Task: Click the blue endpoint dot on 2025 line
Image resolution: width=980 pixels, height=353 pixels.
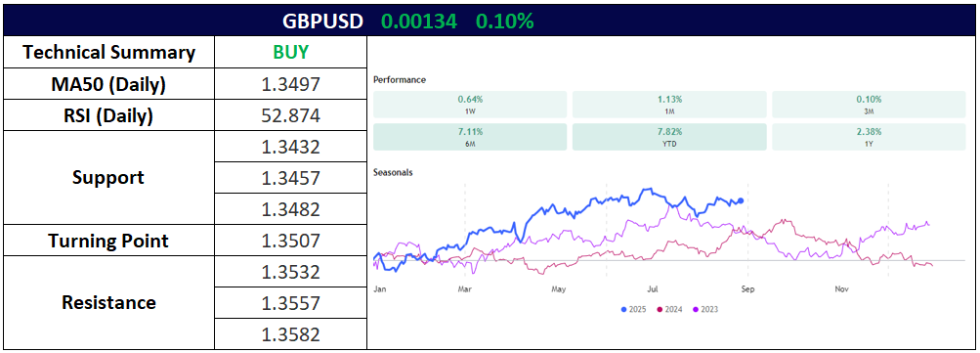Action: pos(741,200)
